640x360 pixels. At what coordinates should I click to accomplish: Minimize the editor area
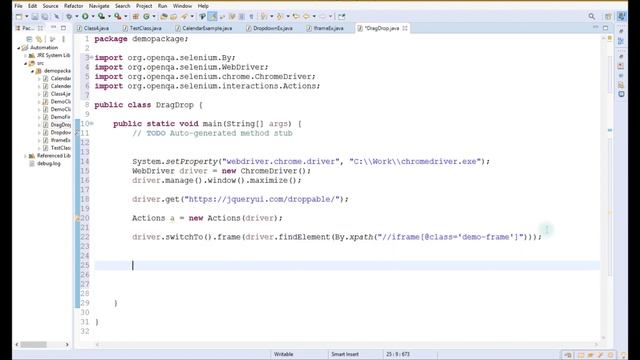tap(596, 28)
